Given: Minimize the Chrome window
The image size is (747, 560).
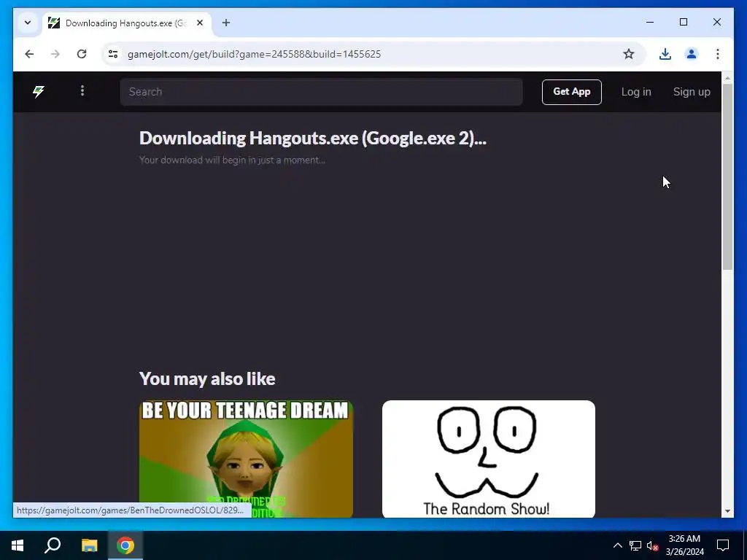Looking at the screenshot, I should tap(650, 22).
